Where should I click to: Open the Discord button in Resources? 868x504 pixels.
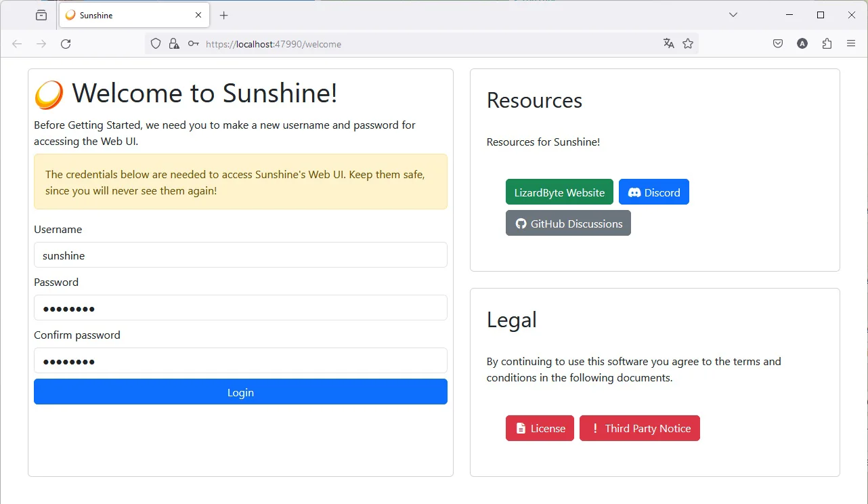click(653, 192)
